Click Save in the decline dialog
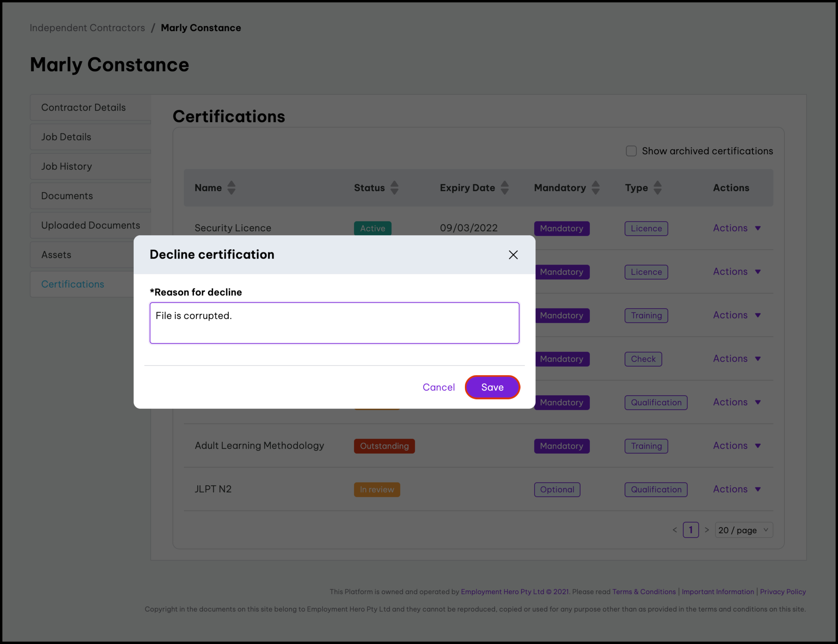Image resolution: width=838 pixels, height=644 pixels. point(492,387)
